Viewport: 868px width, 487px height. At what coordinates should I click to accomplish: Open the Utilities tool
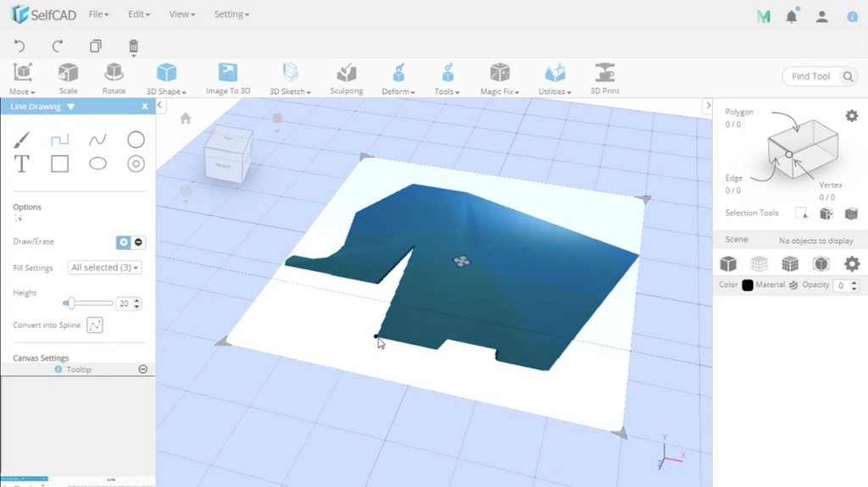(554, 79)
